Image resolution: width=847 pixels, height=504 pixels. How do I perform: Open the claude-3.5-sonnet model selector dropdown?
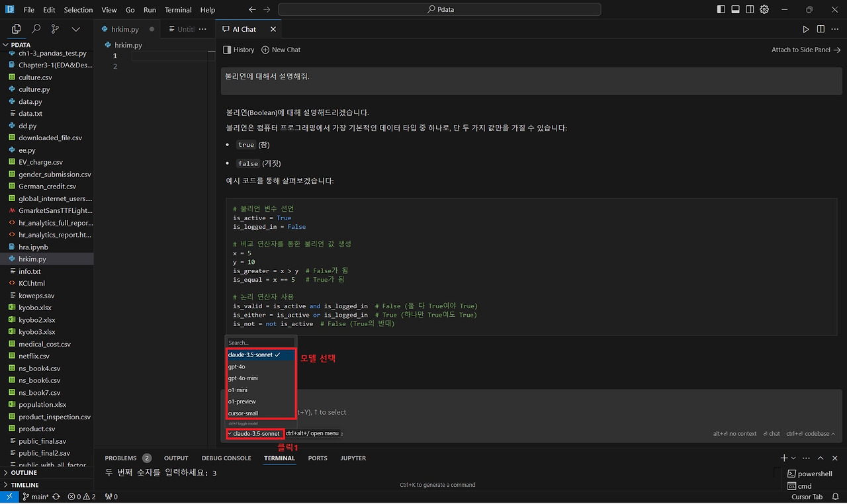coord(254,434)
